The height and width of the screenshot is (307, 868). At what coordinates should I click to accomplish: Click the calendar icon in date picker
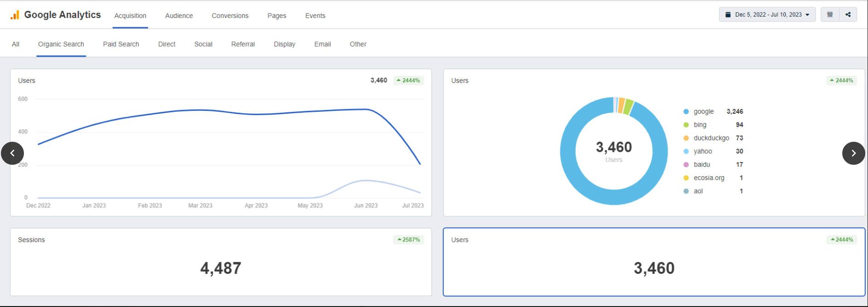pyautogui.click(x=728, y=15)
